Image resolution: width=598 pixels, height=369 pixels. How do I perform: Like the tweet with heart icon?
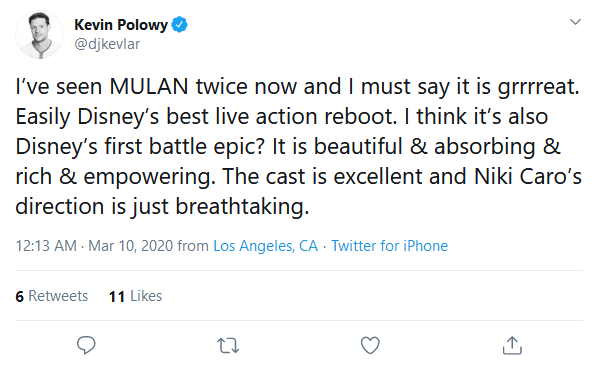tap(370, 345)
